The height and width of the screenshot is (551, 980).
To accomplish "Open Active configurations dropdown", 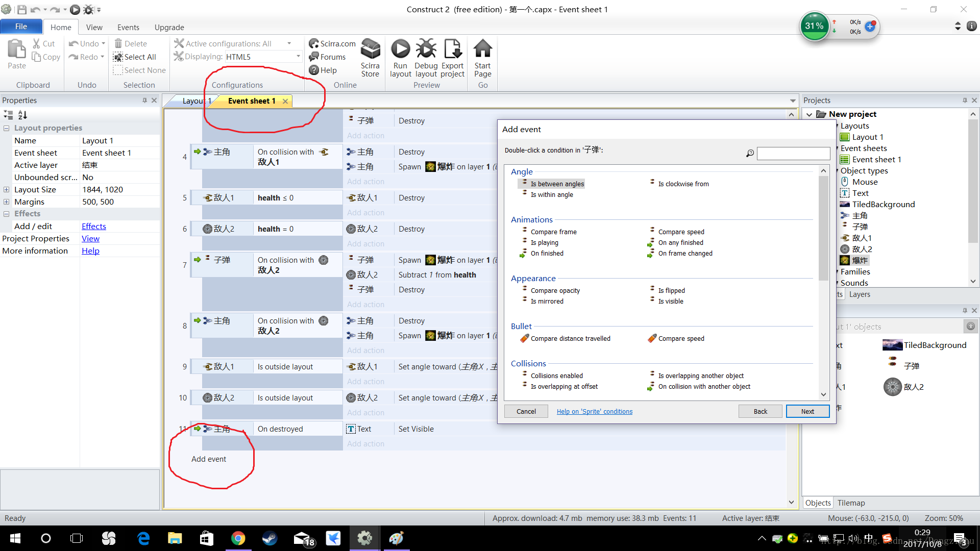I will click(x=289, y=43).
